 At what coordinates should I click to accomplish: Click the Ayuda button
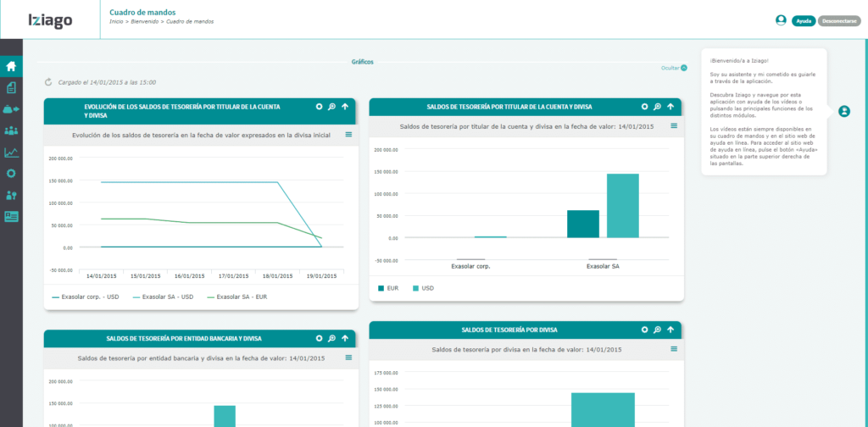[804, 21]
